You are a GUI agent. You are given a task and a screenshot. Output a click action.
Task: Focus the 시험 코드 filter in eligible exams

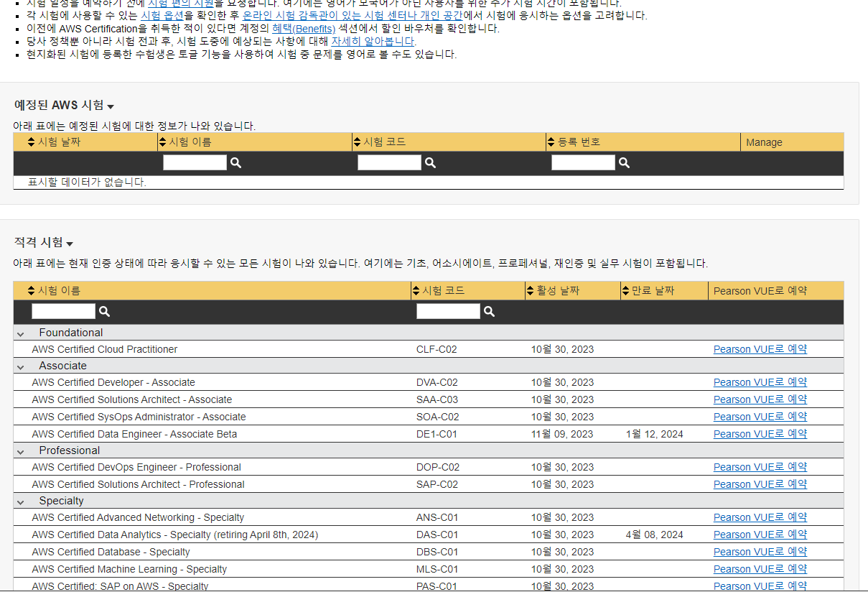click(x=448, y=311)
